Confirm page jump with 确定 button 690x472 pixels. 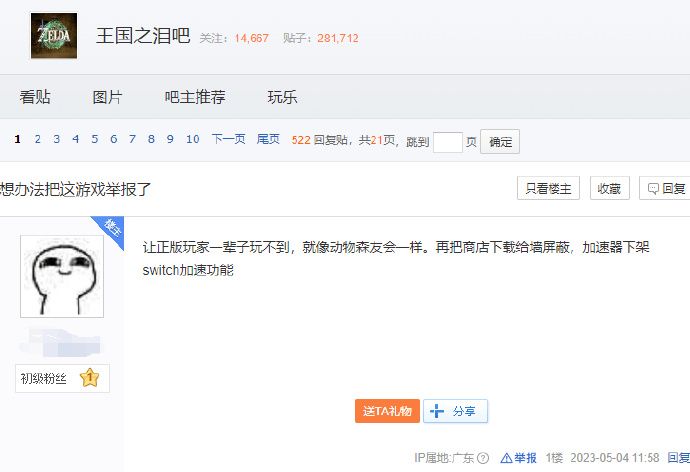click(x=500, y=142)
